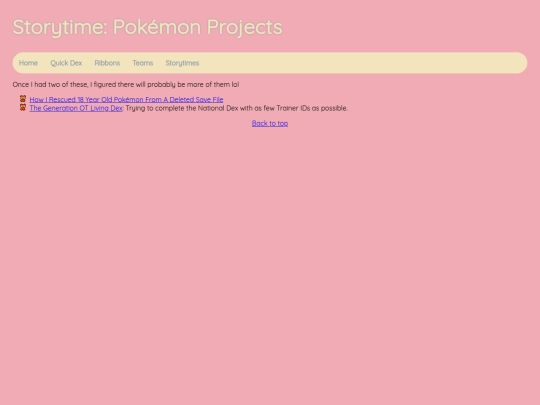The width and height of the screenshot is (540, 405).
Task: Open The Generation OT Living Dex link
Action: click(76, 108)
